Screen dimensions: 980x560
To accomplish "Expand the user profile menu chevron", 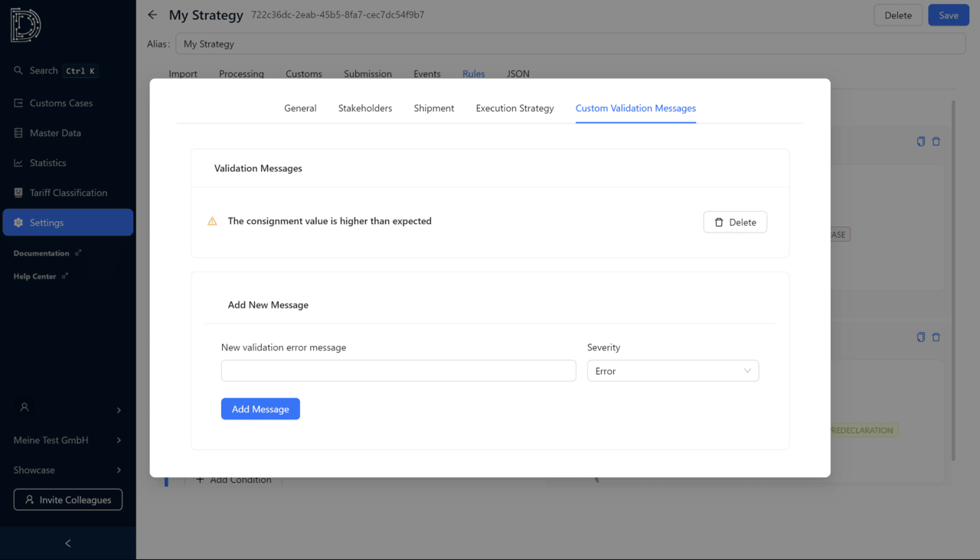I will (x=119, y=411).
